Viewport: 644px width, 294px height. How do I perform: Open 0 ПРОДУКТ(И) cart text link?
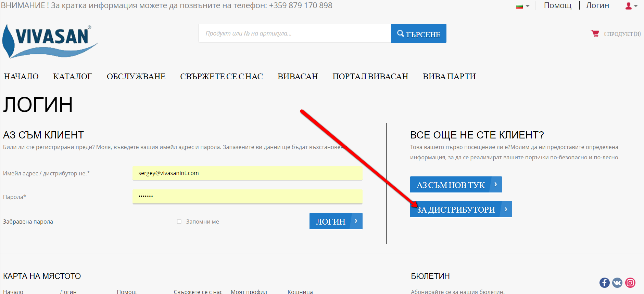(x=622, y=34)
